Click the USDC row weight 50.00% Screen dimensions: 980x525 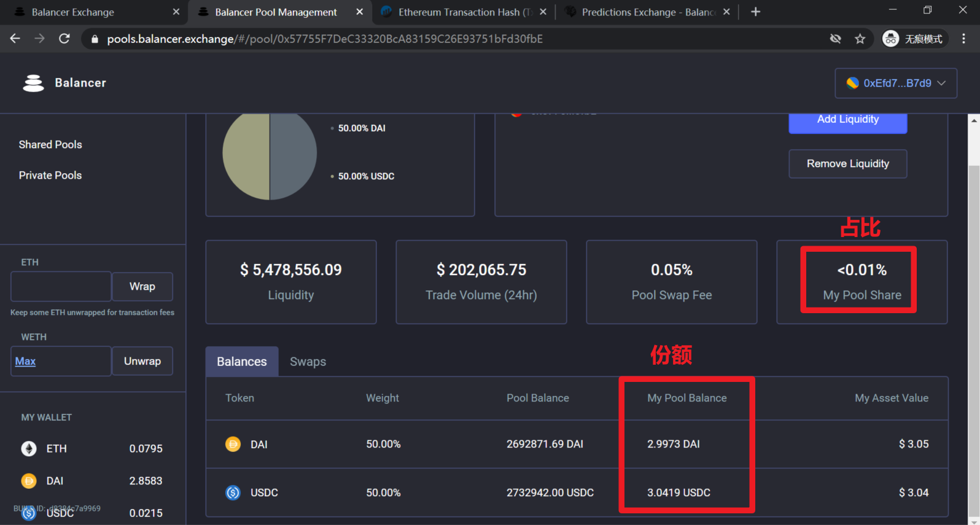pyautogui.click(x=383, y=492)
